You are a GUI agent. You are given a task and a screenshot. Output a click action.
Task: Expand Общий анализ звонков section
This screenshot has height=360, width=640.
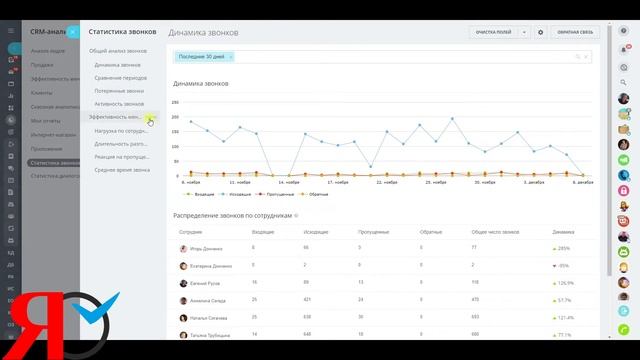point(118,51)
